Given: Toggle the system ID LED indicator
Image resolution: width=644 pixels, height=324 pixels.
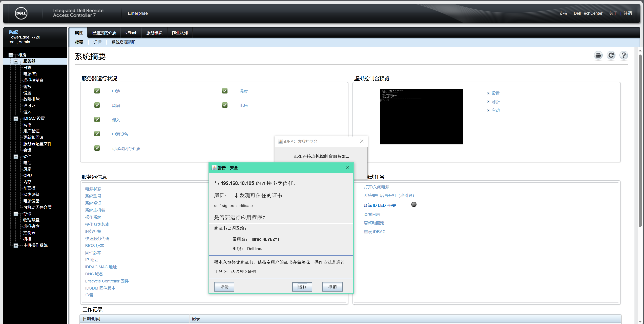Looking at the screenshot, I should (x=414, y=205).
